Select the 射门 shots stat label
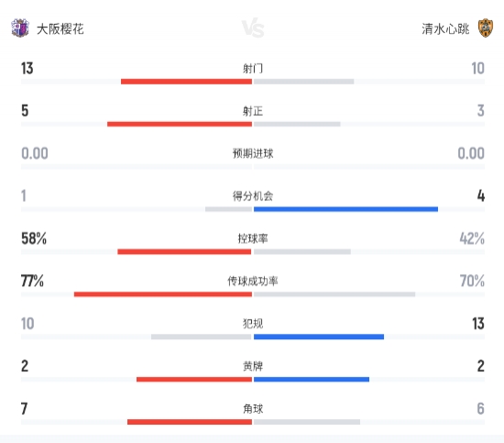 tap(253, 68)
